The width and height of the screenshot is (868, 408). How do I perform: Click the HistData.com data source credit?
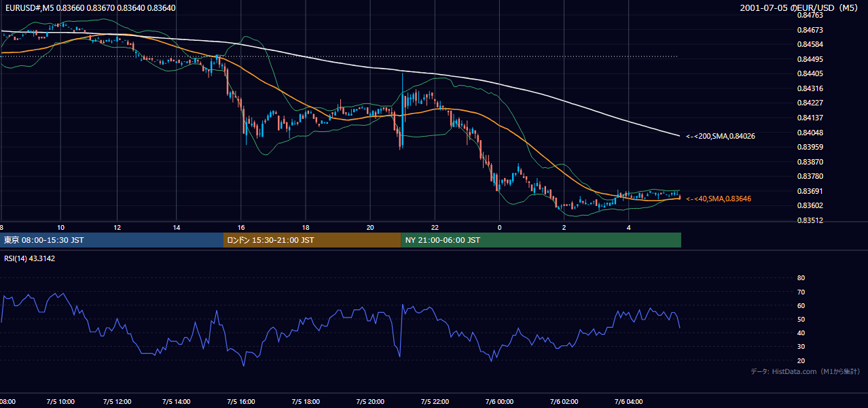(805, 371)
